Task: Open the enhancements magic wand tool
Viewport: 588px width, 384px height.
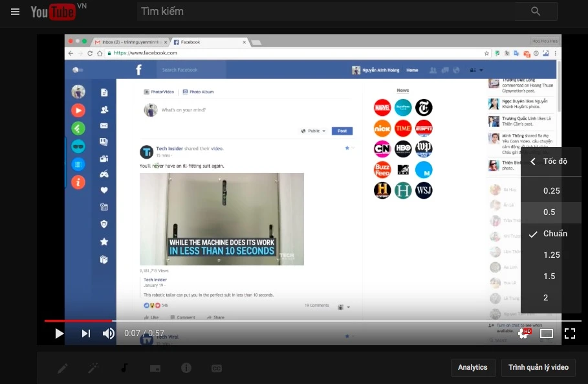Action: click(x=93, y=368)
